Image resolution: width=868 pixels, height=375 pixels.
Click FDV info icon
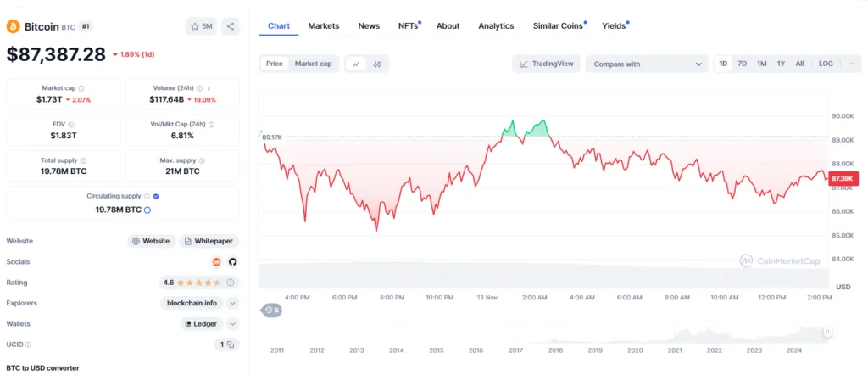[71, 124]
